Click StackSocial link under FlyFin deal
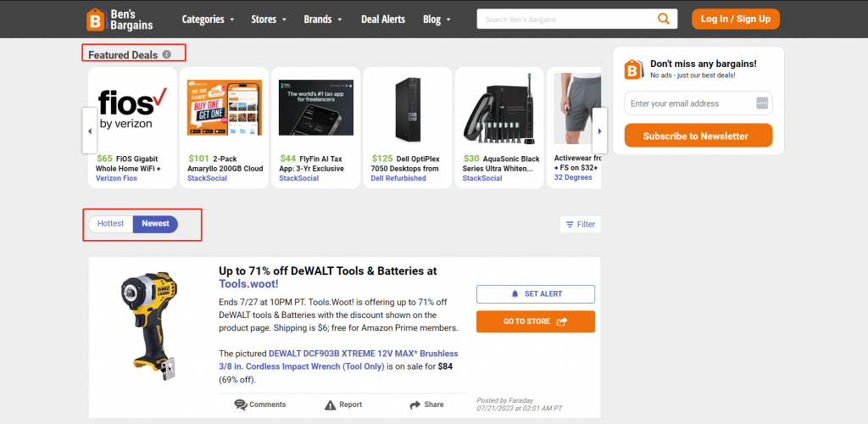Image resolution: width=868 pixels, height=424 pixels. pyautogui.click(x=299, y=178)
